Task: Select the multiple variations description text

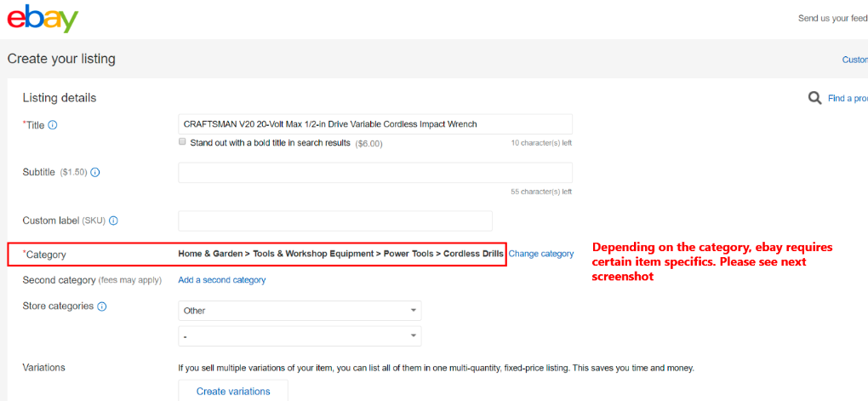Action: point(436,367)
